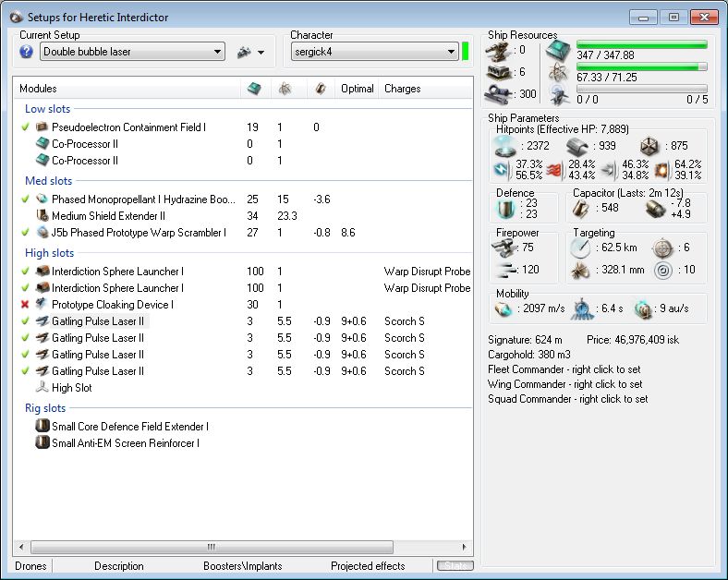Viewport: 728px width, 580px height.
Task: Collapse the Med slots section
Action: pyautogui.click(x=49, y=180)
